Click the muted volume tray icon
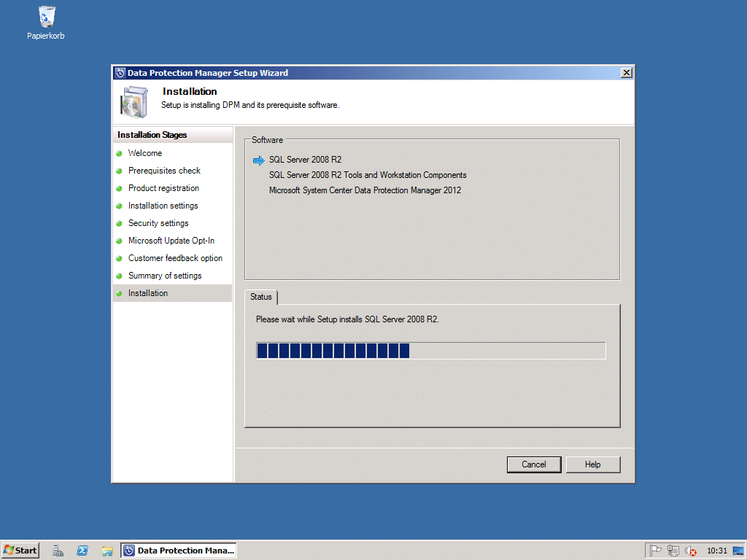 point(690,551)
